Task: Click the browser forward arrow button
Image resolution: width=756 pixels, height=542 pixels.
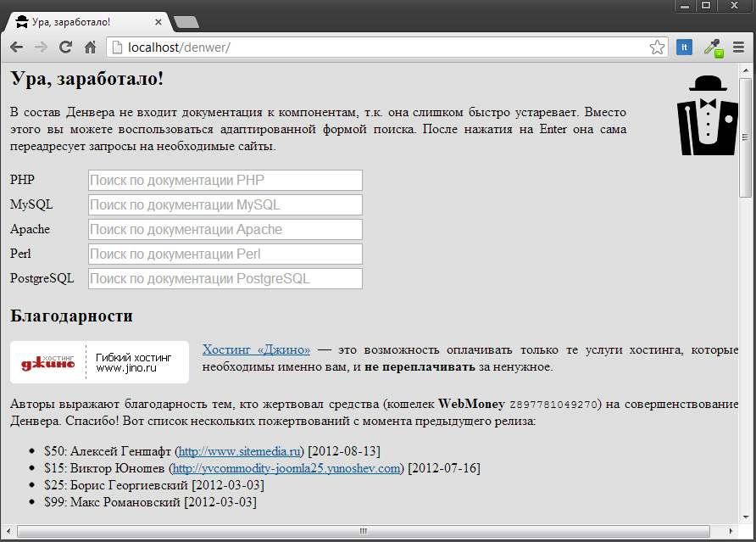Action: 40,47
